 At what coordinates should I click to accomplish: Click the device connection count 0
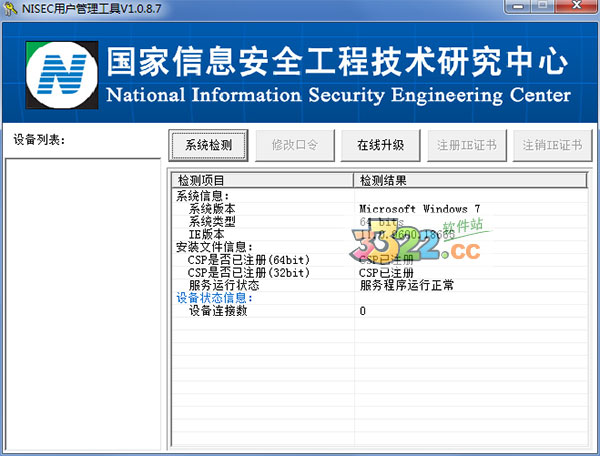363,311
